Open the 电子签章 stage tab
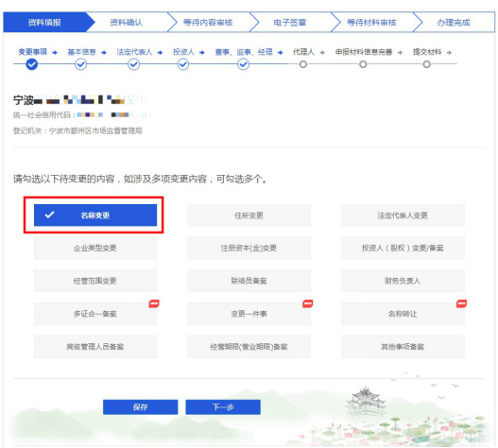 click(290, 23)
